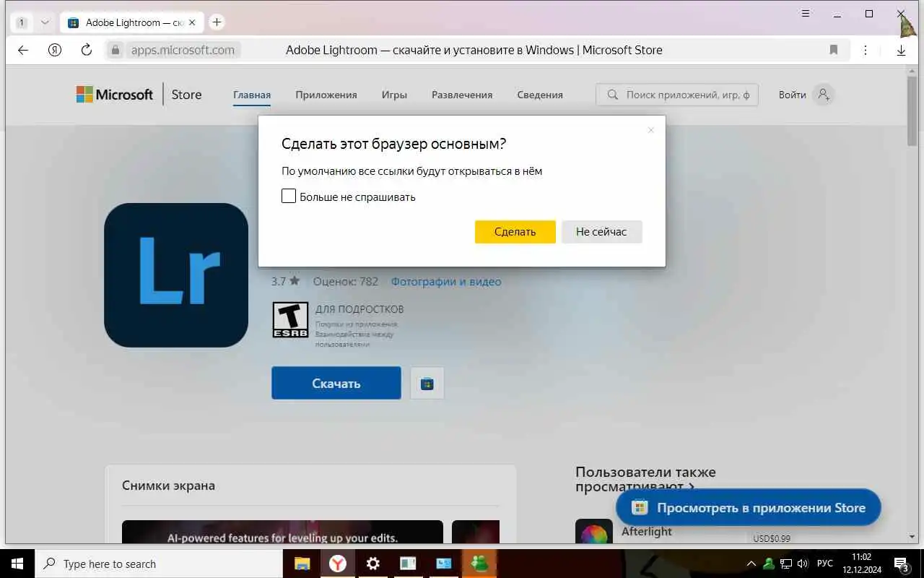Check the Больше не спрашивать checkbox

(x=289, y=197)
